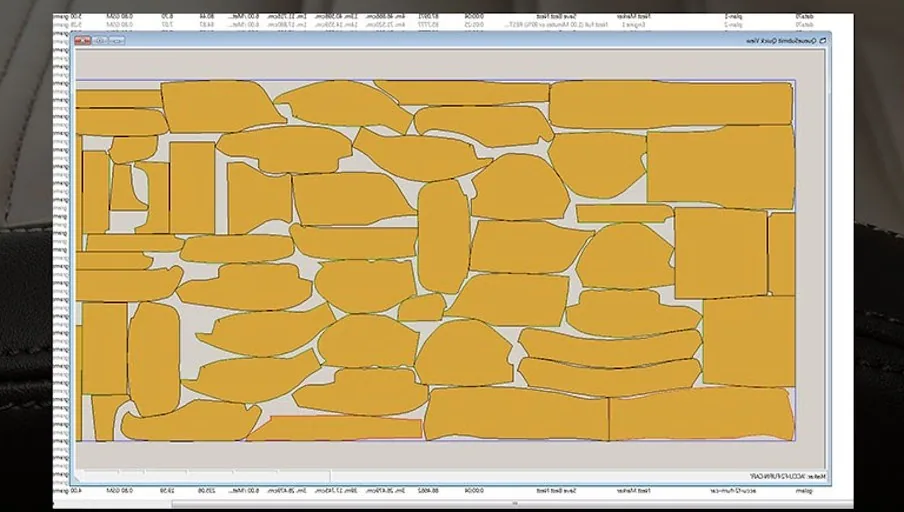Click the QueueSubmit Quick View title icon
Viewport: 904px width, 512px height.
[x=823, y=40]
